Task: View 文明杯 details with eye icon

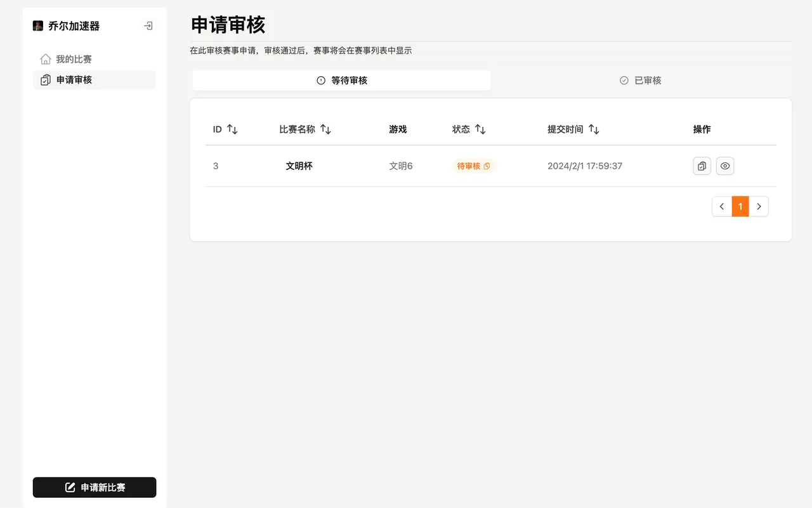Action: (725, 166)
